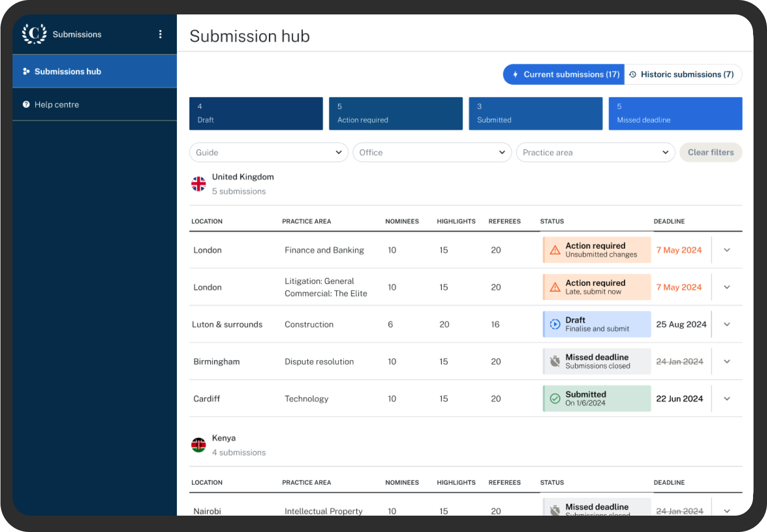Click the Kenya country heading
The width and height of the screenshot is (767, 532).
coord(224,438)
